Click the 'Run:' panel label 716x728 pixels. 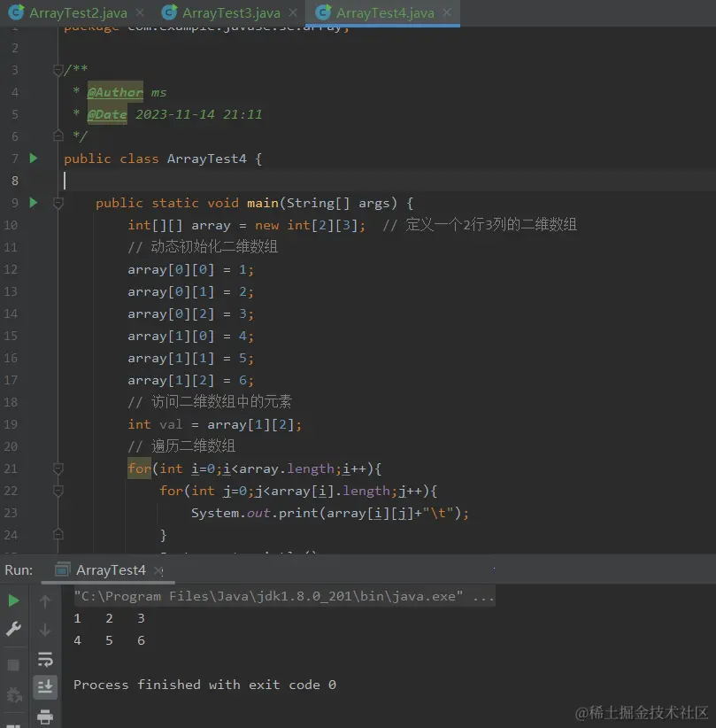[x=19, y=570]
